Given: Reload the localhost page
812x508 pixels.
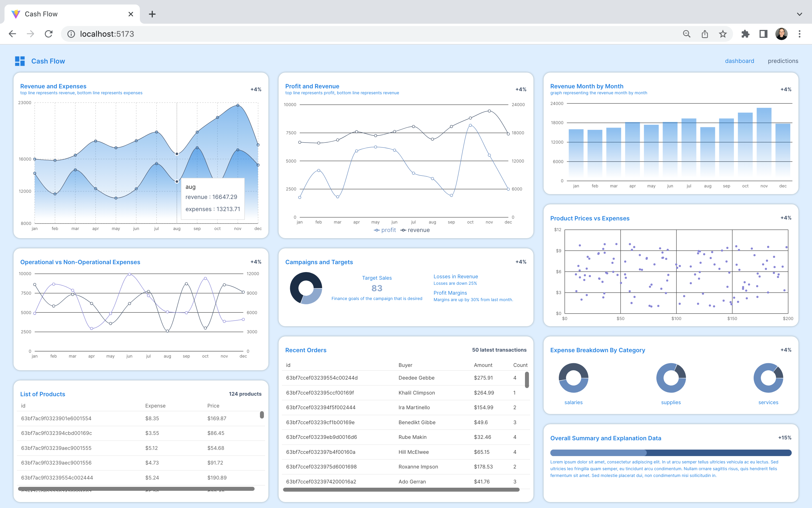Looking at the screenshot, I should (x=49, y=34).
